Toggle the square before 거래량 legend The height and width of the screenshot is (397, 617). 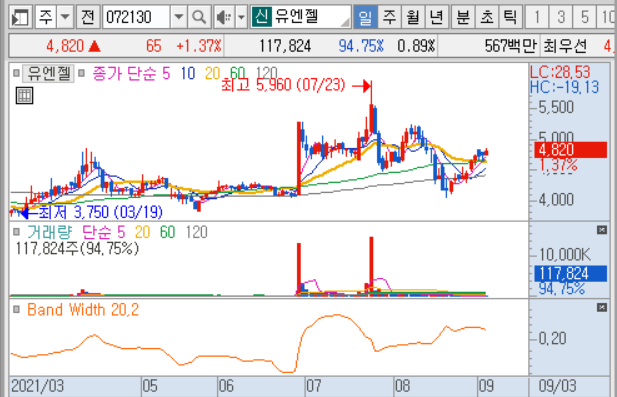pos(16,232)
